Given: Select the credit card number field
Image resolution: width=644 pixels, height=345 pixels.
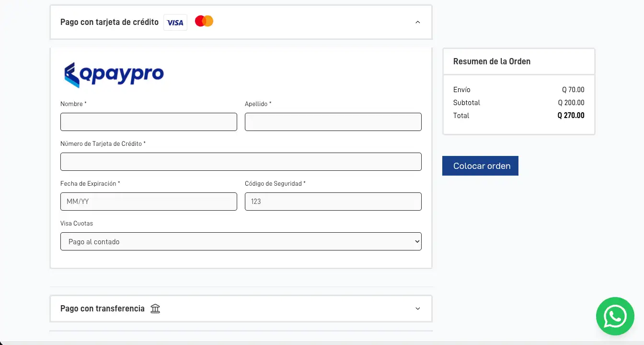Looking at the screenshot, I should coord(241,162).
